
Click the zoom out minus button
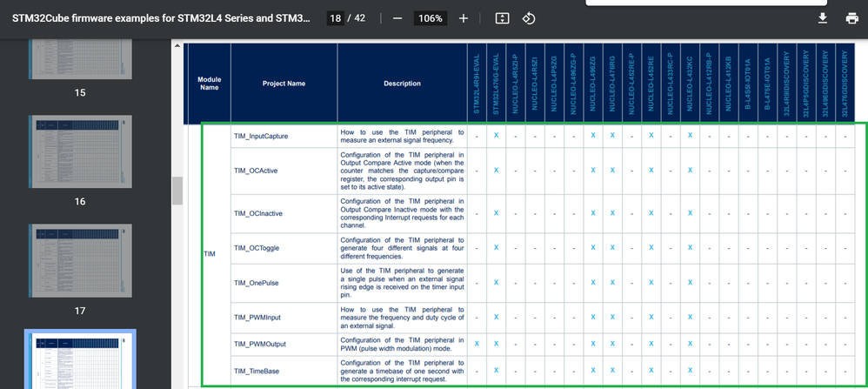(397, 18)
